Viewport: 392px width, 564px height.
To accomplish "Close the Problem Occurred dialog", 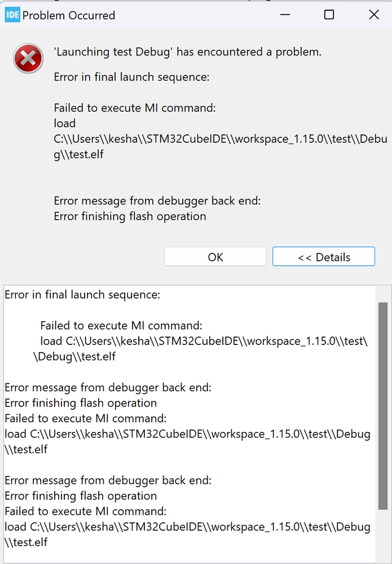I will 374,15.
